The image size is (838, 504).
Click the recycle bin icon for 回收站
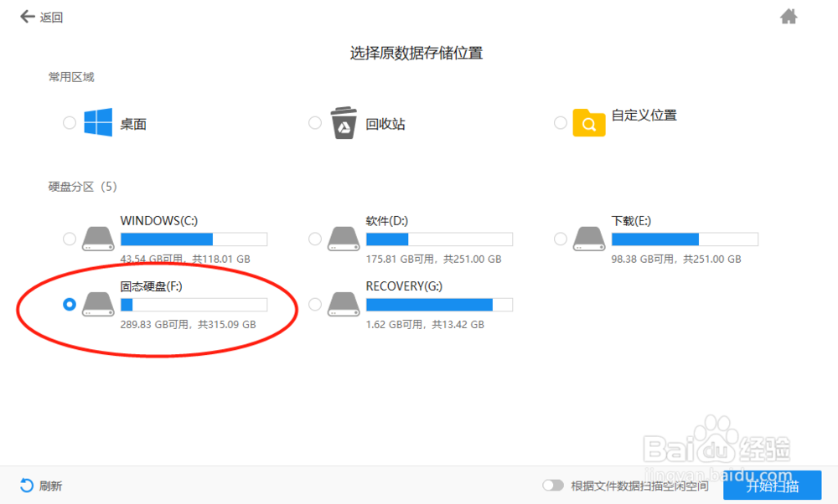click(344, 121)
